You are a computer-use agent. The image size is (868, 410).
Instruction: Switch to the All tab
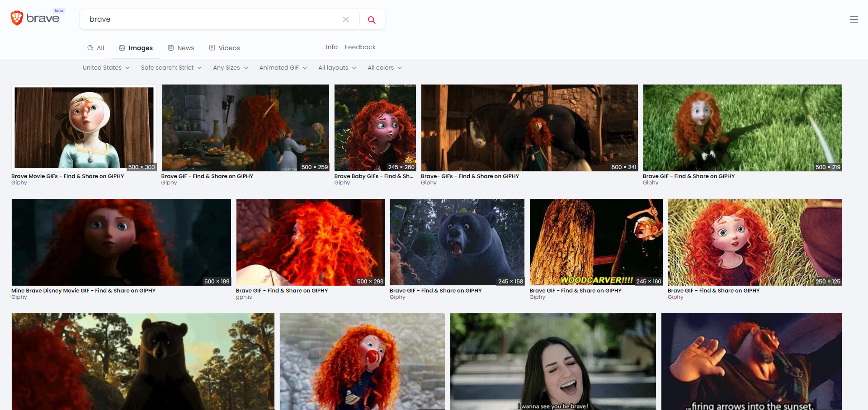(x=96, y=48)
